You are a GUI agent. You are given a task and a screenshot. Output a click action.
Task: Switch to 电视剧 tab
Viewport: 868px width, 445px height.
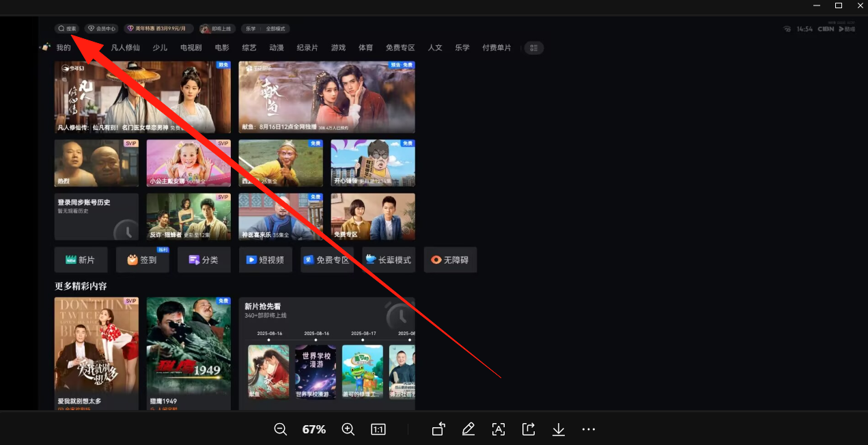pyautogui.click(x=191, y=48)
